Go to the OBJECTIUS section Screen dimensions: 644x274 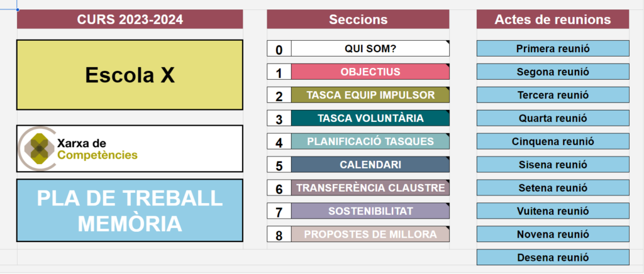point(370,72)
